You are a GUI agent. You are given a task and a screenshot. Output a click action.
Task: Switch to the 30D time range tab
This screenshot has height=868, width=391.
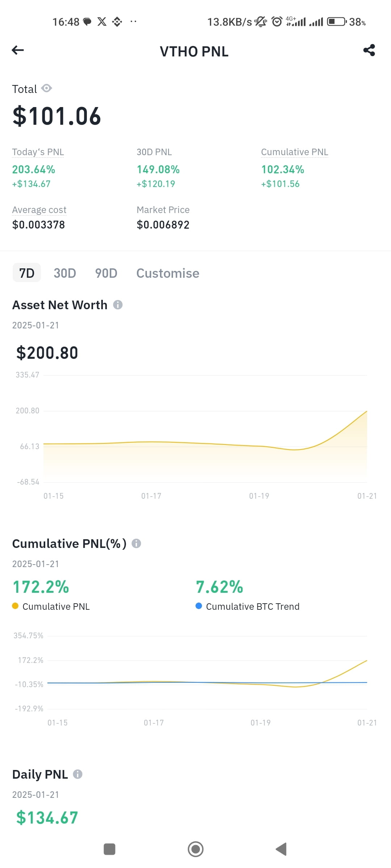[x=65, y=273]
